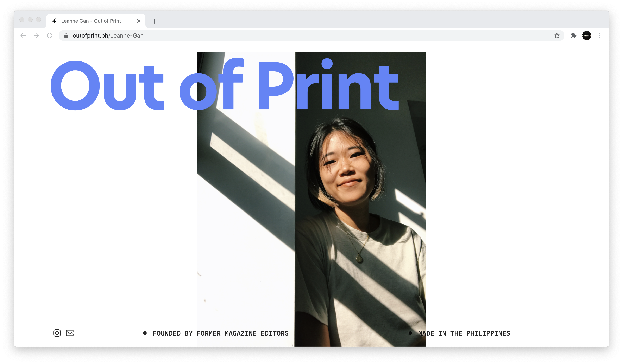Screen dimensions: 623x364
Task: Click Made in the Philippines text
Action: point(464,333)
